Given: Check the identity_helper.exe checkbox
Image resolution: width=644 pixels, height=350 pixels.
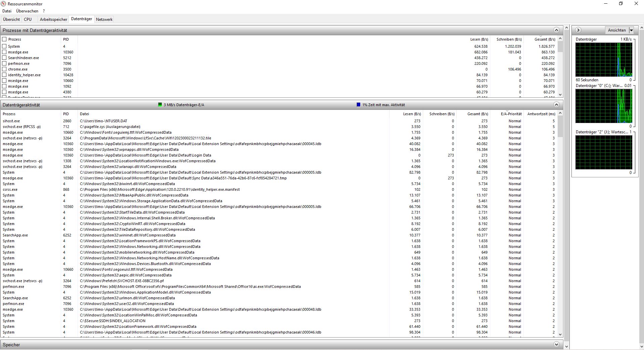Looking at the screenshot, I should (x=4, y=75).
